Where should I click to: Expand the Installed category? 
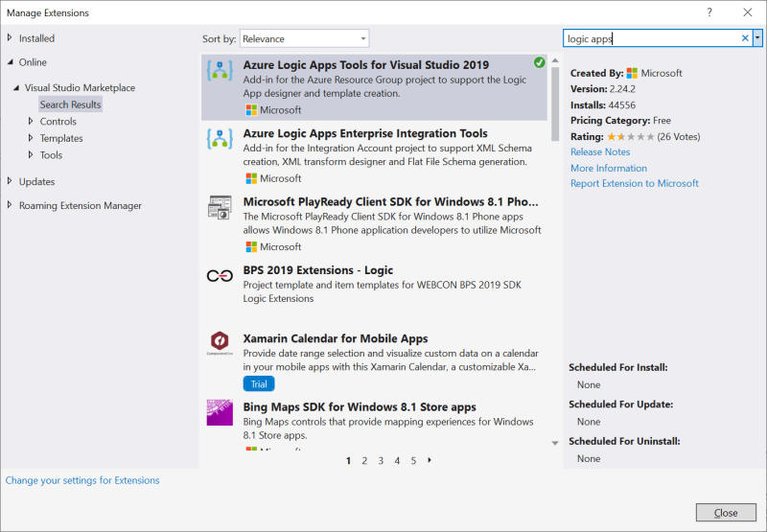pos(10,37)
